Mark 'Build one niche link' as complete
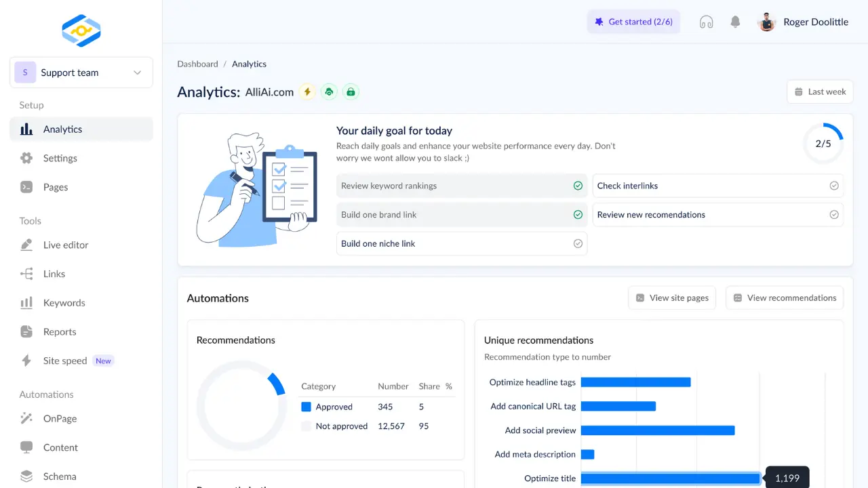868x488 pixels. 578,243
